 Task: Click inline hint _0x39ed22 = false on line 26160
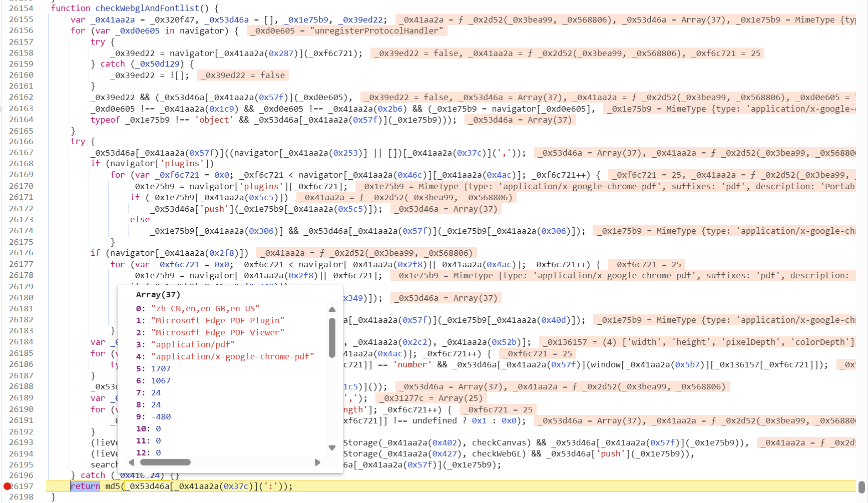(x=243, y=76)
